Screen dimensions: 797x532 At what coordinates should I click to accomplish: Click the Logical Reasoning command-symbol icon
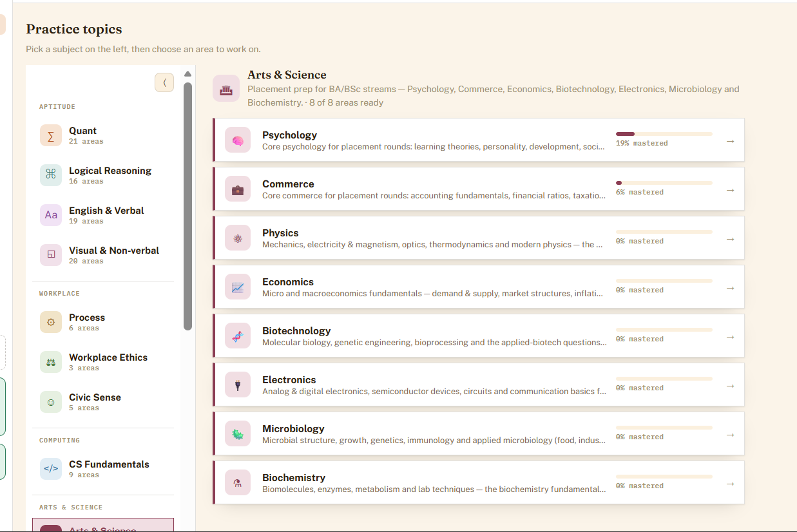[51, 175]
